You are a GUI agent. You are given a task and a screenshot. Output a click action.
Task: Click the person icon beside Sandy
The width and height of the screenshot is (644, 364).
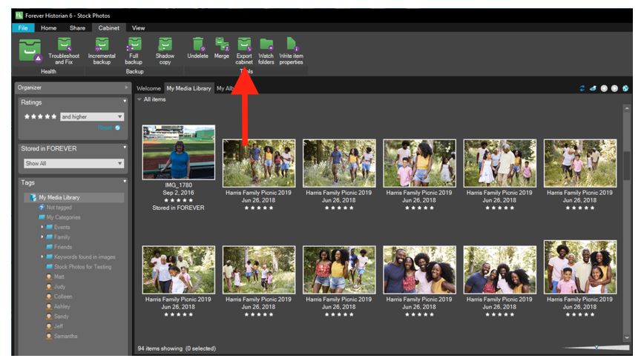[x=49, y=317]
